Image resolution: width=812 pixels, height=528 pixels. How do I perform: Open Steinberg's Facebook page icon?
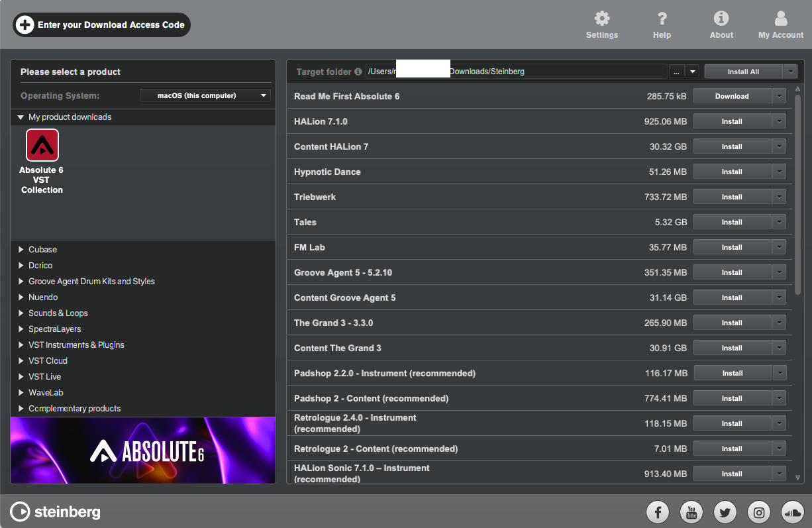pyautogui.click(x=658, y=511)
